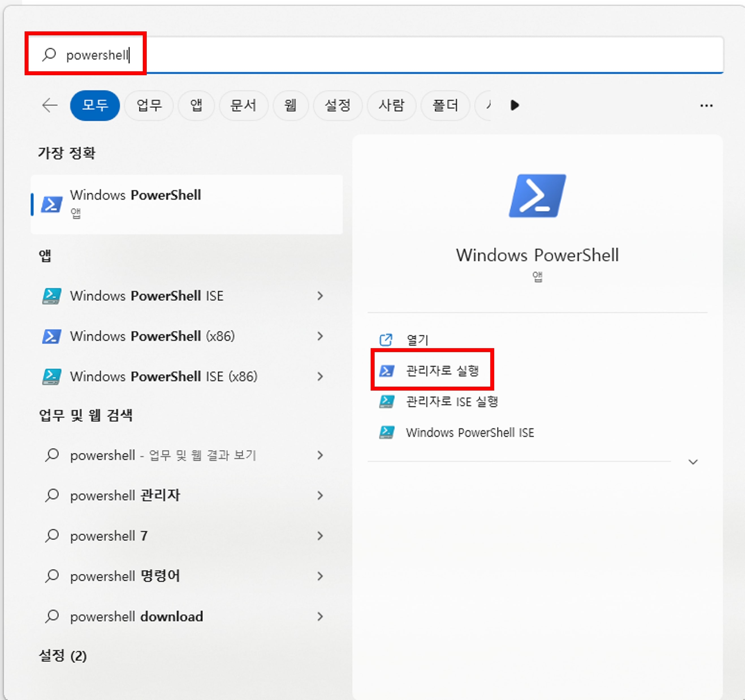Click search icon beside powershell download
The image size is (745, 700).
pos(52,616)
